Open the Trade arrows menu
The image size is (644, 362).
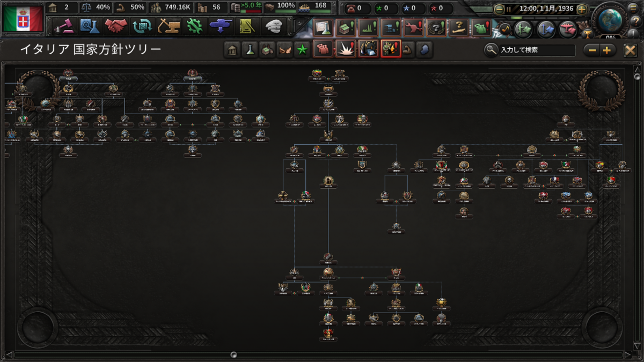[142, 25]
